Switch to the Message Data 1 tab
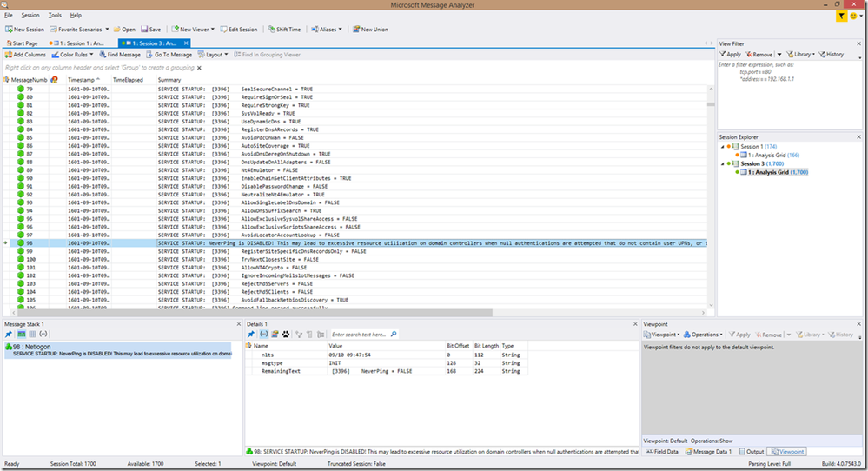This screenshot has height=471, width=868. 709,452
